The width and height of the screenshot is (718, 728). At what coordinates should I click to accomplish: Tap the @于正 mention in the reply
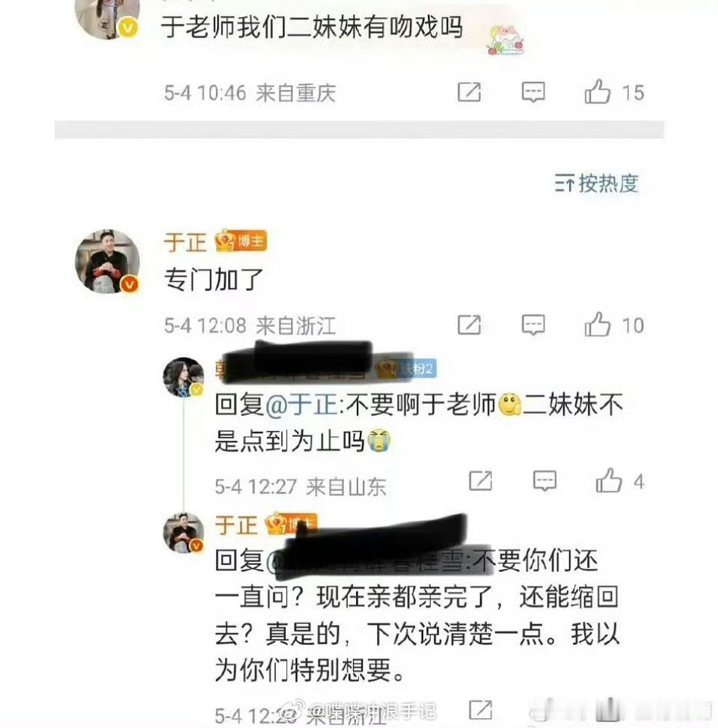[301, 404]
